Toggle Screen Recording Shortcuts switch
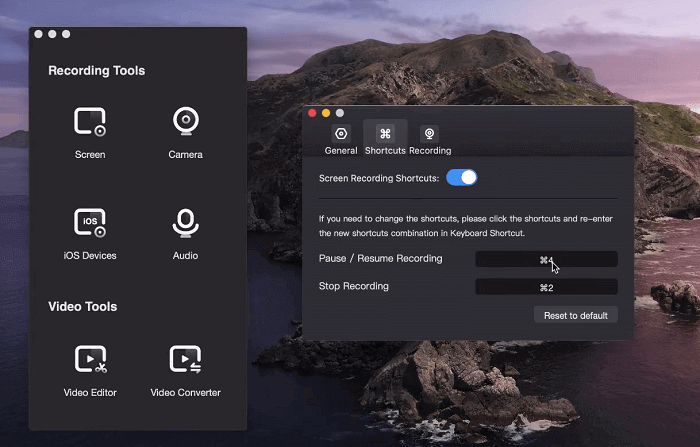 pyautogui.click(x=462, y=177)
